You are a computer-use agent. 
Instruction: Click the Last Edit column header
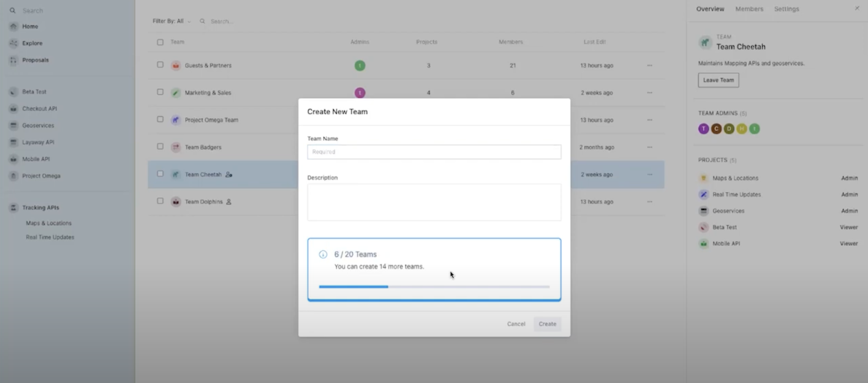594,42
